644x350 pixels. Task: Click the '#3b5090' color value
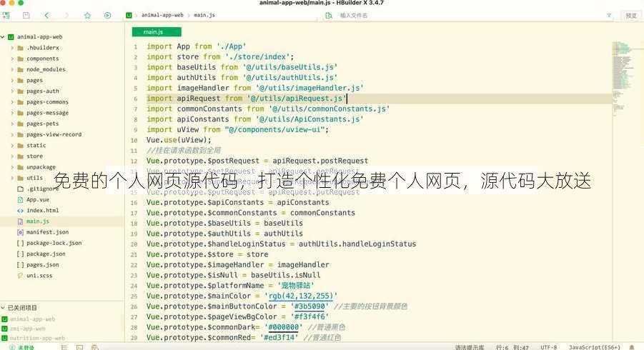click(310, 306)
